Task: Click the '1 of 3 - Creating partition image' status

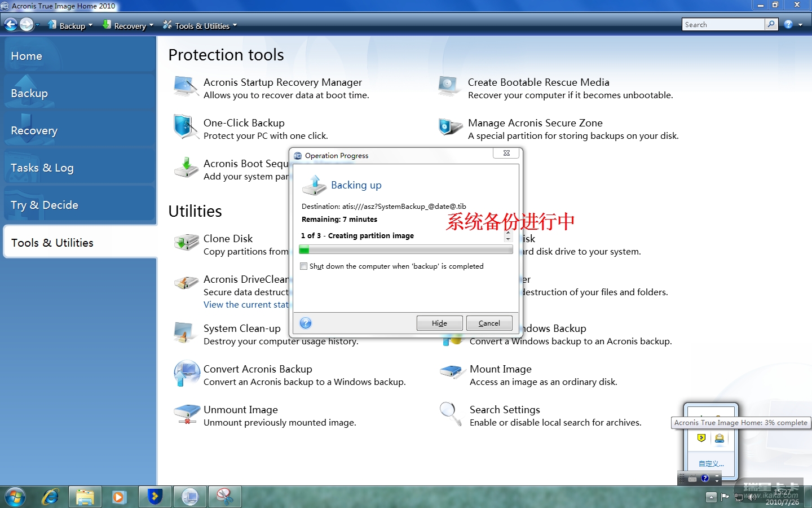Action: point(358,236)
